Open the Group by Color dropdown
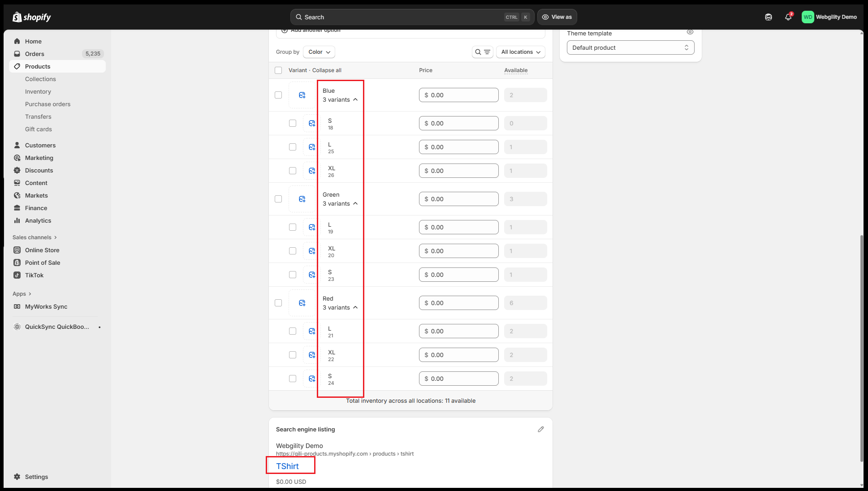This screenshot has height=491, width=868. pyautogui.click(x=319, y=52)
